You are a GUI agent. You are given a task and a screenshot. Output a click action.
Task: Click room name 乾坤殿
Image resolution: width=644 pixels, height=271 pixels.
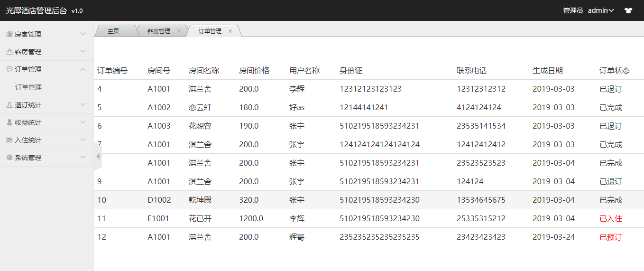pyautogui.click(x=200, y=200)
